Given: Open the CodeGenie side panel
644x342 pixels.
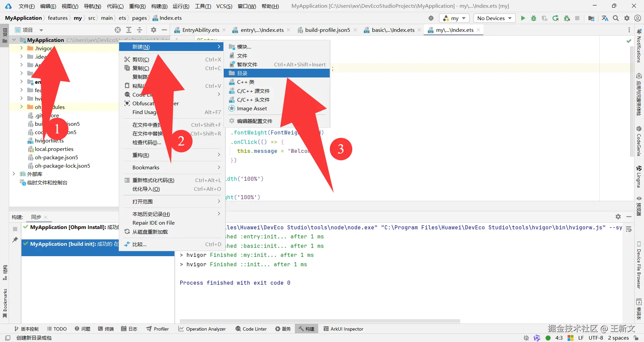Looking at the screenshot, I should click(x=639, y=141).
